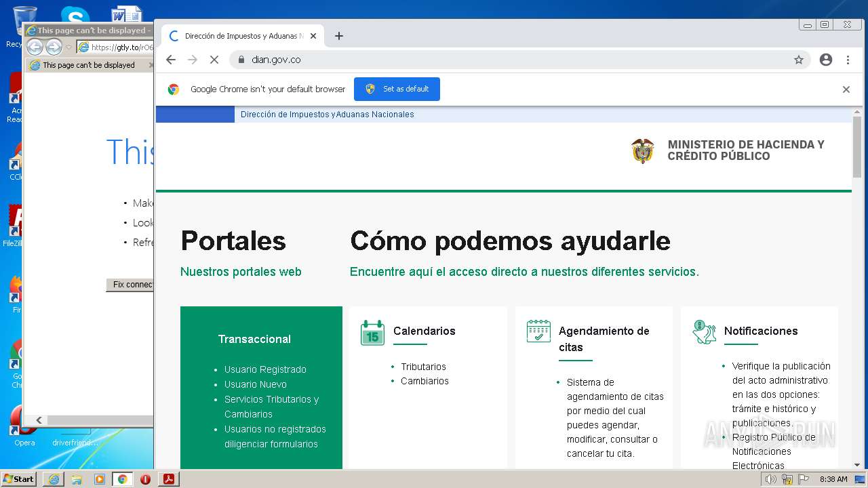Screen dimensions: 868x488
Task: Close the Dirección de Impuestos tab
Action: coord(313,36)
